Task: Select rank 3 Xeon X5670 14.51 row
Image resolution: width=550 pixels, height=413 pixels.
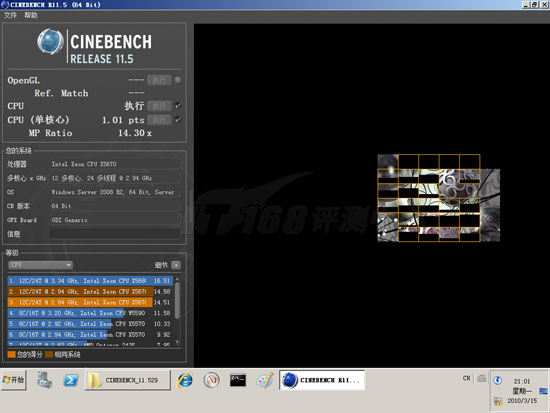Action: (x=90, y=302)
